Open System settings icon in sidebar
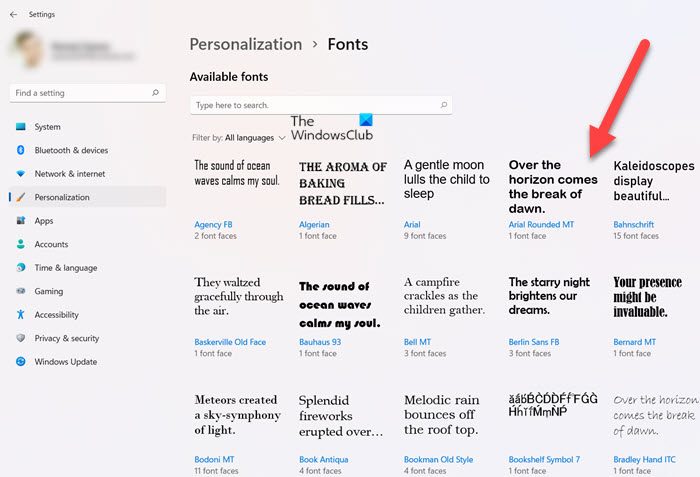Screen dimensions: 700x477 click(20, 127)
